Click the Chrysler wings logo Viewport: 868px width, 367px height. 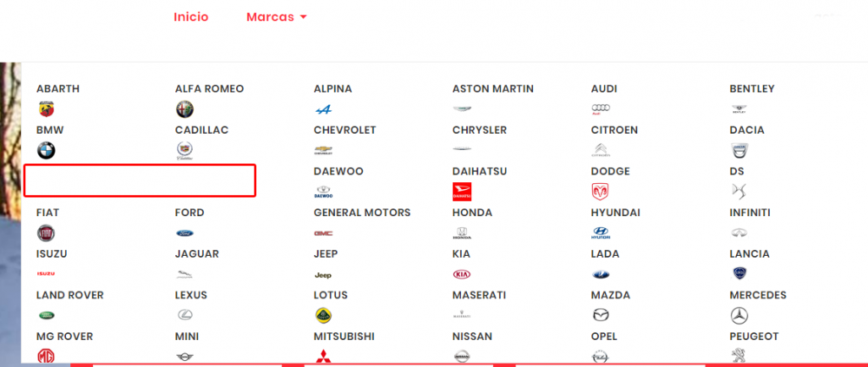[462, 149]
